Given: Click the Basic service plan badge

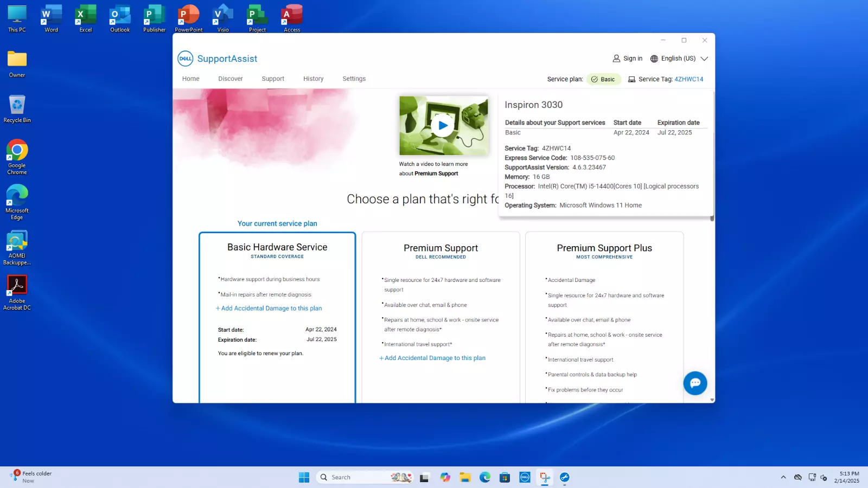Looking at the screenshot, I should (x=603, y=79).
